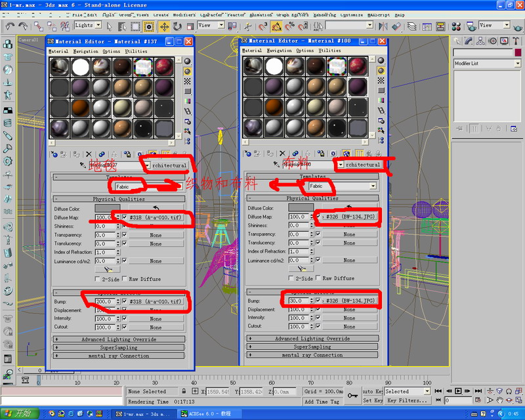Viewport: 525px width, 420px height.
Task: Open the Fabric template dropdown in right editor
Action: pos(373,186)
